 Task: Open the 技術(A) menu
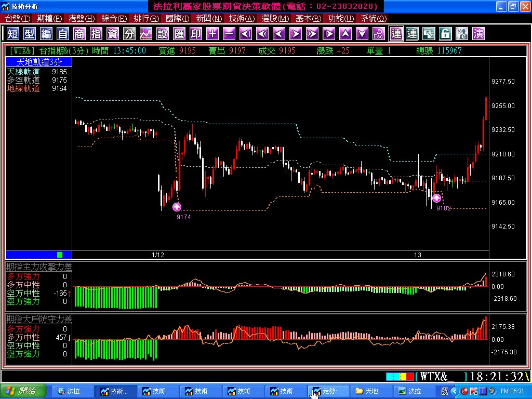point(242,19)
